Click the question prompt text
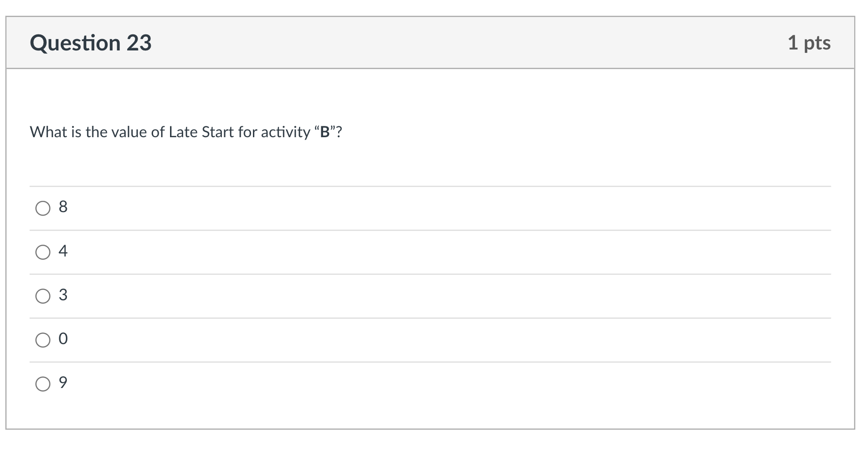The height and width of the screenshot is (471, 868). [186, 132]
